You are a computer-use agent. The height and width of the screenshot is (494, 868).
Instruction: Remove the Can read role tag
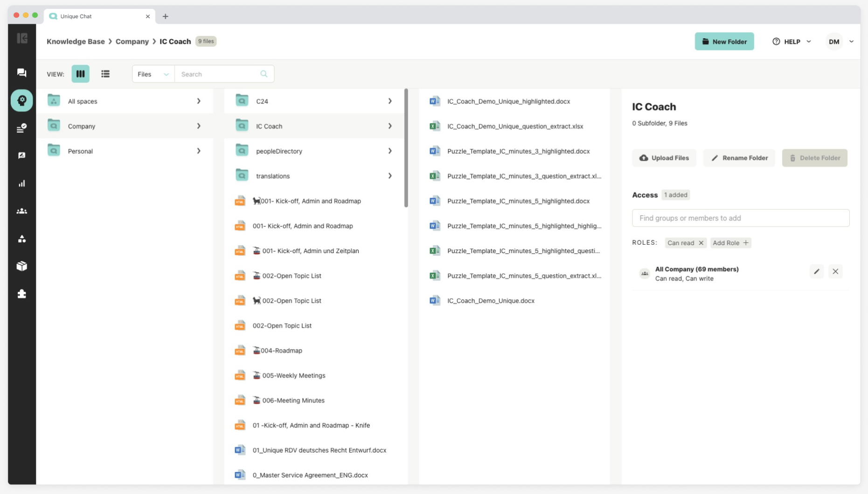pyautogui.click(x=701, y=243)
